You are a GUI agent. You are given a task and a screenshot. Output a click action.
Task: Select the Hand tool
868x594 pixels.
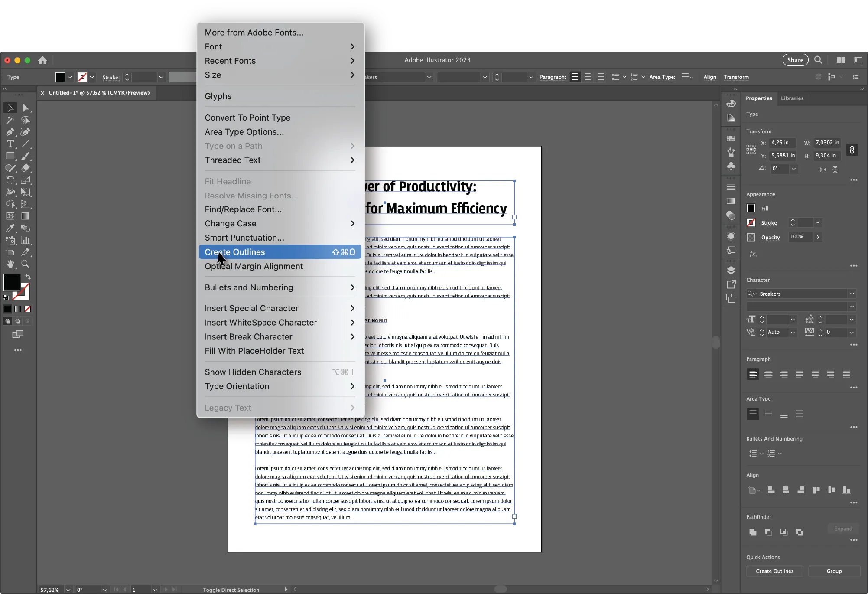[10, 264]
